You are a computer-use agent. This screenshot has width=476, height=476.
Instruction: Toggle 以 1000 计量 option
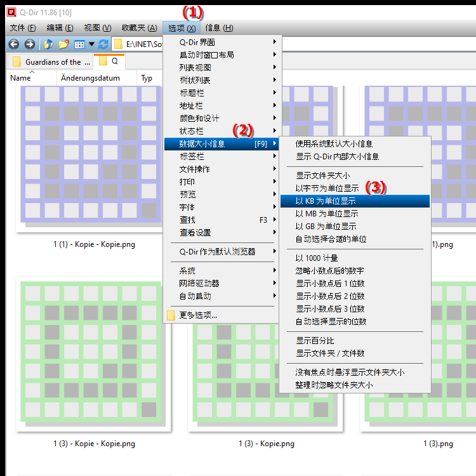355,258
